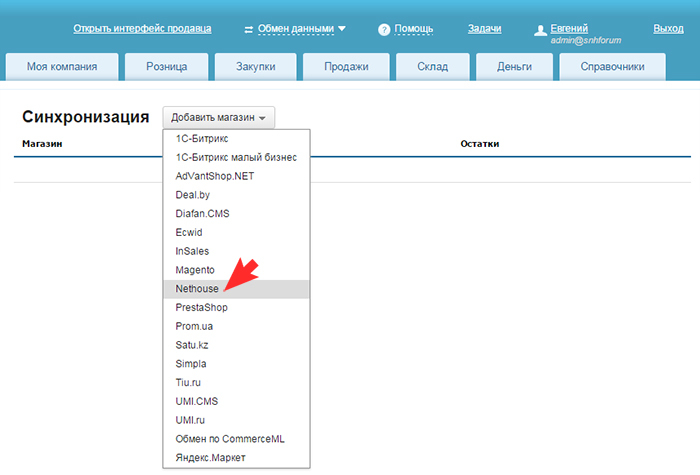
Task: Open the Открыть интерфейс продавца link
Action: (142, 29)
